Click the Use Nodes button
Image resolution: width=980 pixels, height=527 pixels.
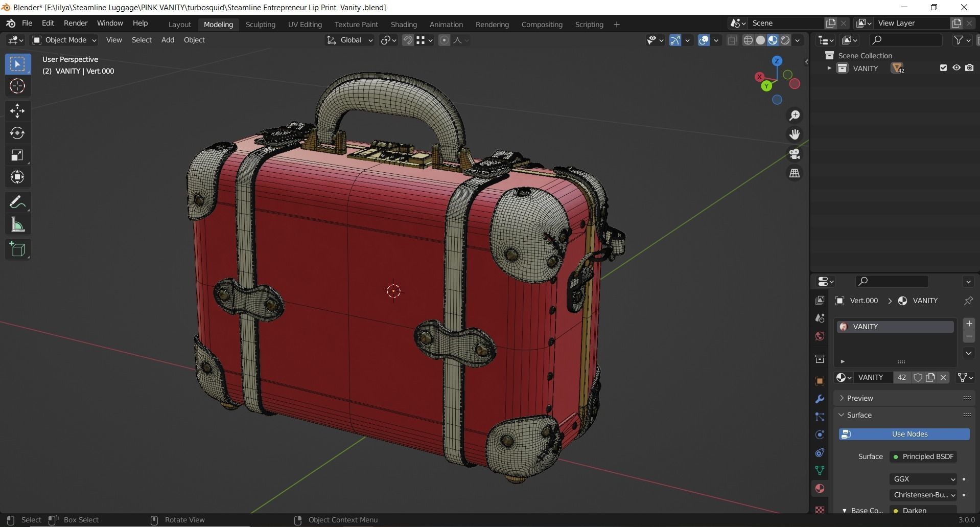904,434
